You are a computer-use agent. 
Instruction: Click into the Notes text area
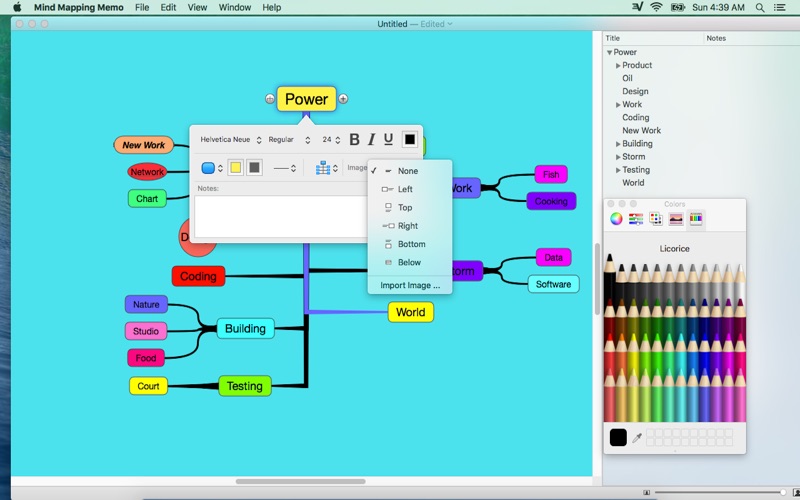coord(280,217)
